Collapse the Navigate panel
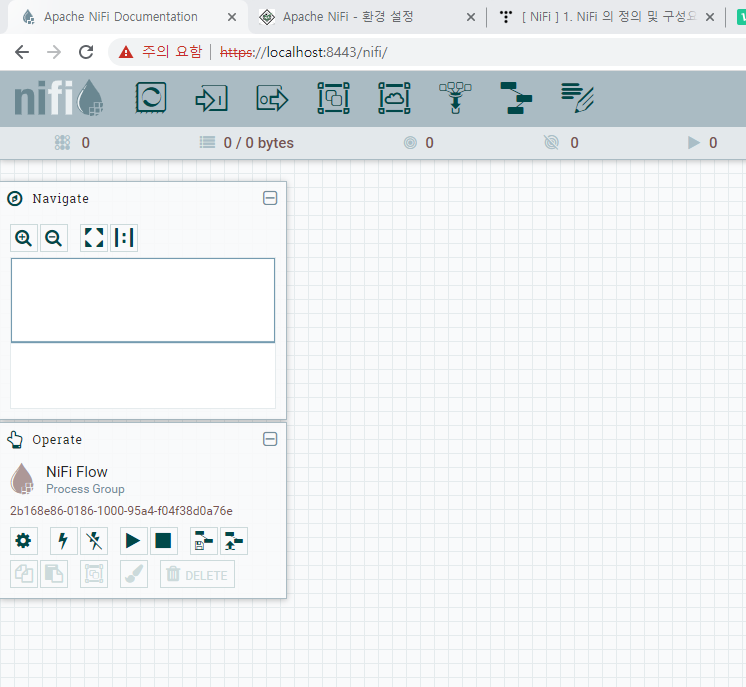The height and width of the screenshot is (687, 746). tap(270, 198)
